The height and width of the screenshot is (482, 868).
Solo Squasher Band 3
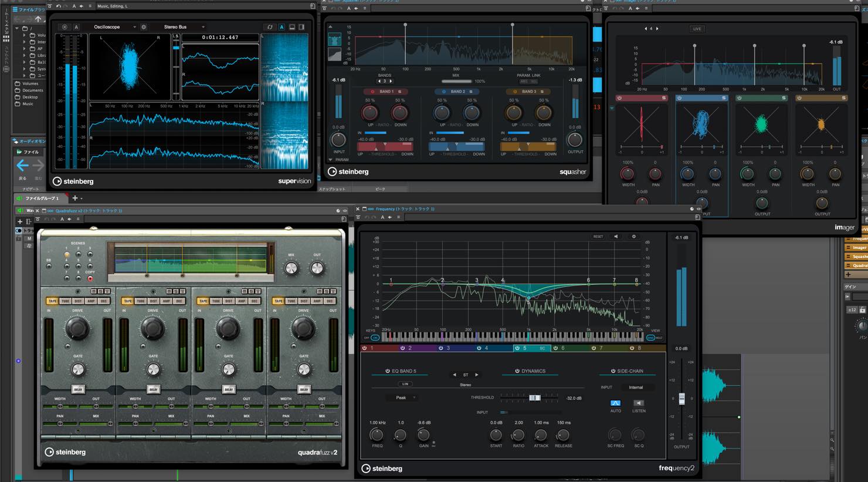542,92
